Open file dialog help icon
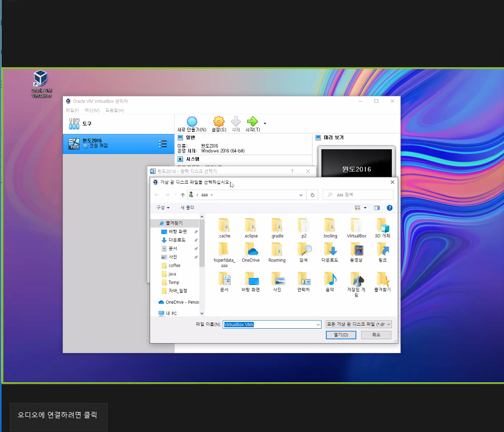The image size is (504, 432). pyautogui.click(x=390, y=208)
